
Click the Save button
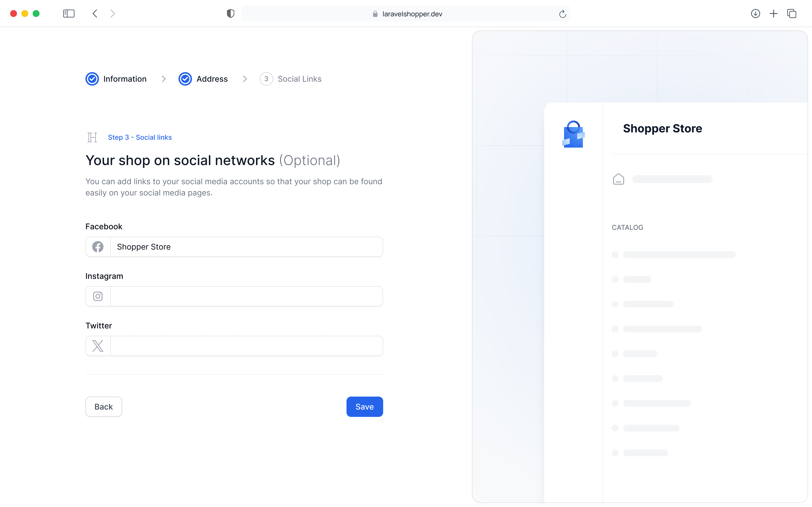click(x=364, y=406)
